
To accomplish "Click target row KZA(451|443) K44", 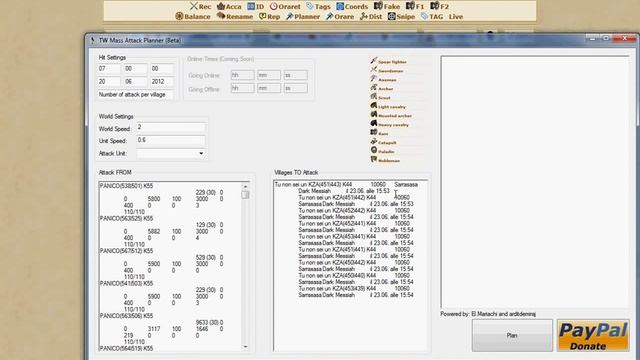I will [346, 184].
